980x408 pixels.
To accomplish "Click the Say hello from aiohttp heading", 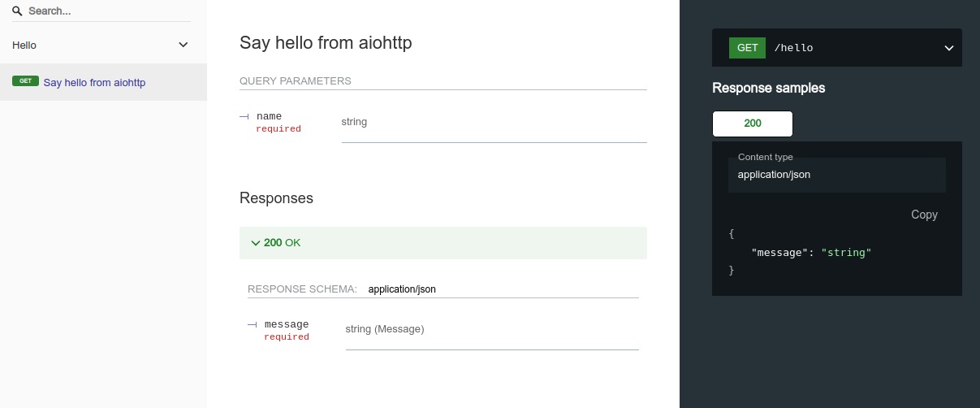I will 326,43.
